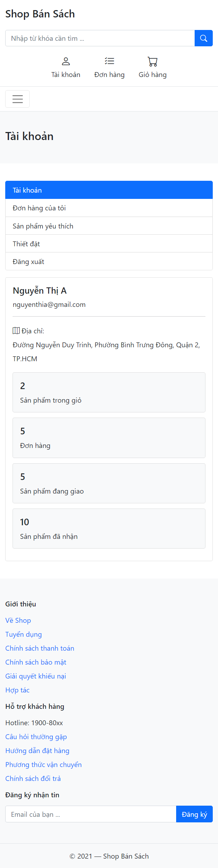Click the address book icon beside Địa chỉ
The height and width of the screenshot is (868, 218).
point(16,330)
